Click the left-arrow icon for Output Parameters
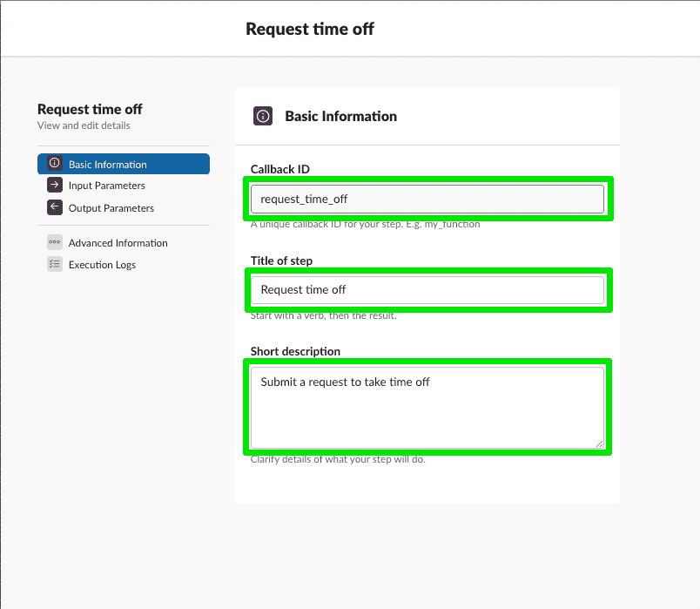Viewport: 700px width, 609px height. [54, 207]
